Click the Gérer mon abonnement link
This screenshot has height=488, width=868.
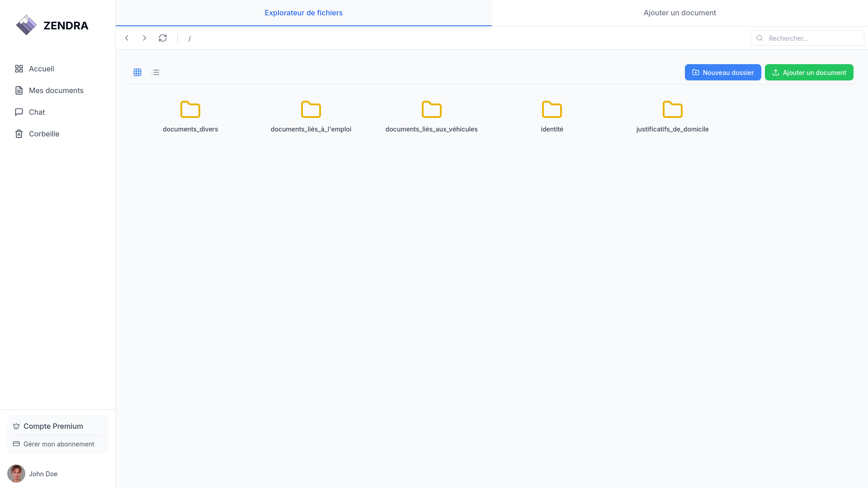click(x=58, y=444)
